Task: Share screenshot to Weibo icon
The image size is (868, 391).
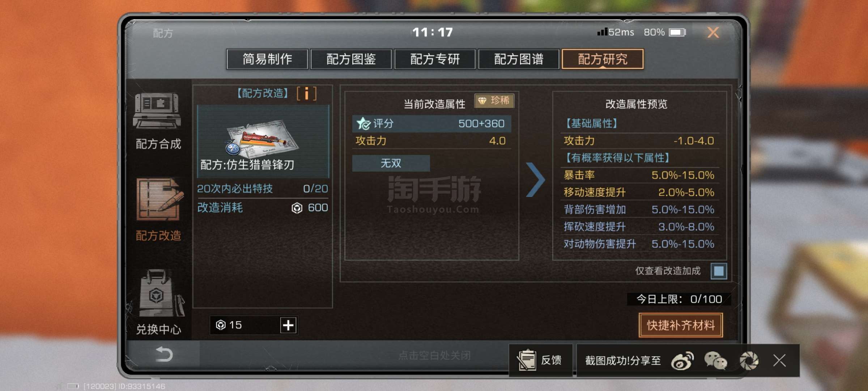Action: 682,361
